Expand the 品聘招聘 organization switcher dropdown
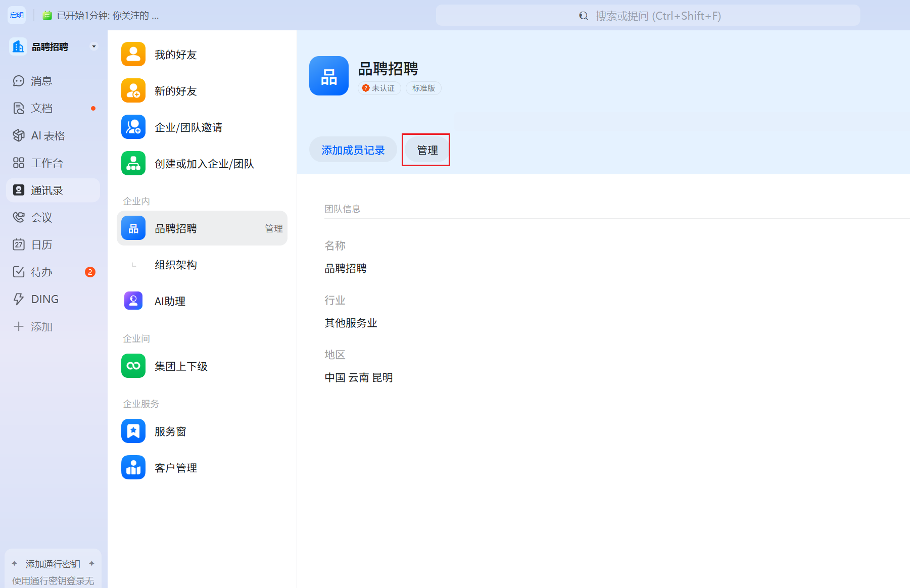The image size is (910, 588). (x=93, y=46)
